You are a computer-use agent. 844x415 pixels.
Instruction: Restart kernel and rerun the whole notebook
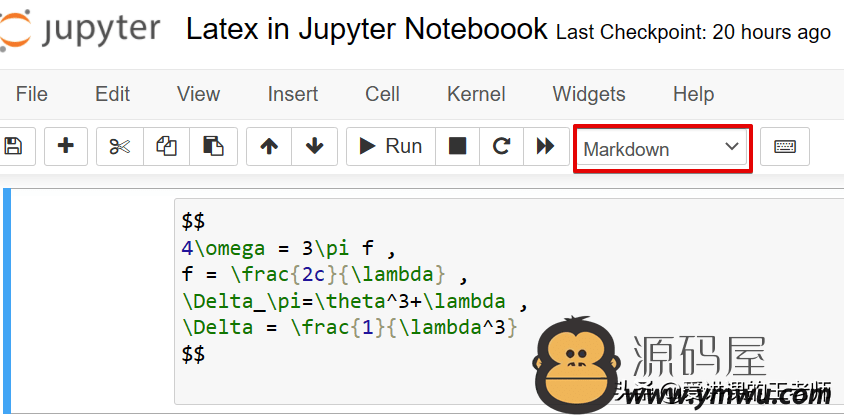point(546,146)
